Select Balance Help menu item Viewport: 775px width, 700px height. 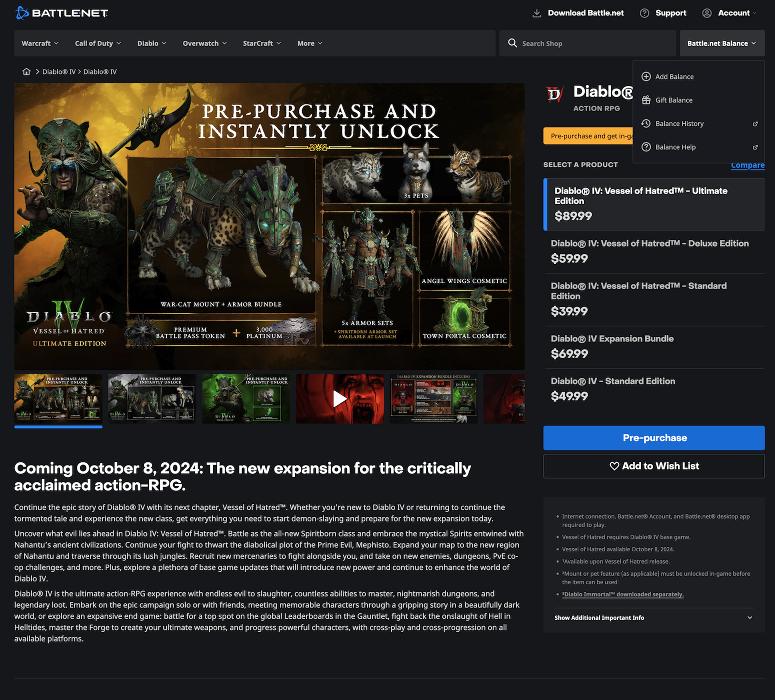[699, 147]
